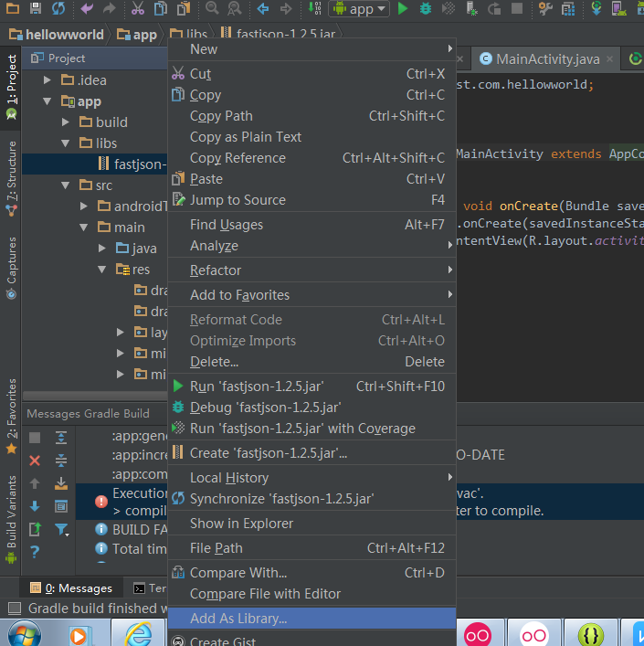
Task: Click the red X close icon in Messages
Action: coord(35,461)
